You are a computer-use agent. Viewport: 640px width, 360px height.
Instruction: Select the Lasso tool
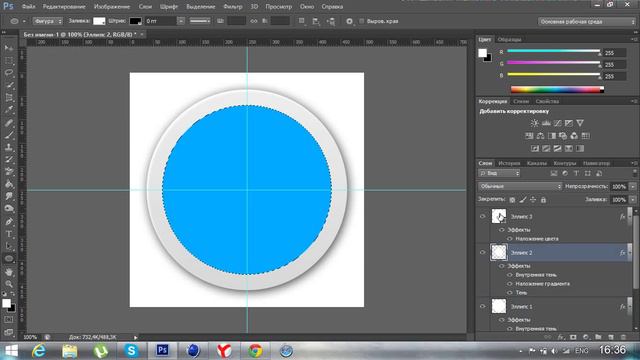(9, 73)
